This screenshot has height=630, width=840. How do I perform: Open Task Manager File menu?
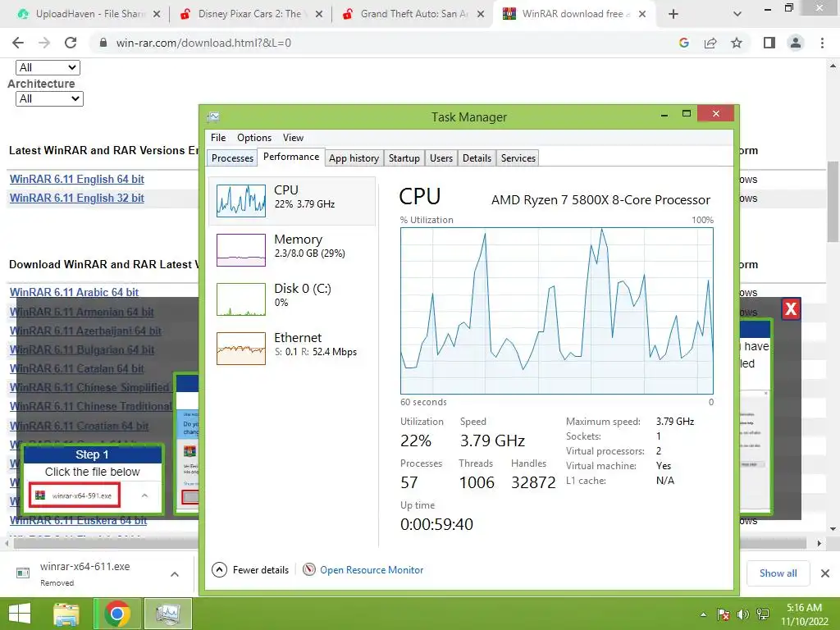coord(218,138)
